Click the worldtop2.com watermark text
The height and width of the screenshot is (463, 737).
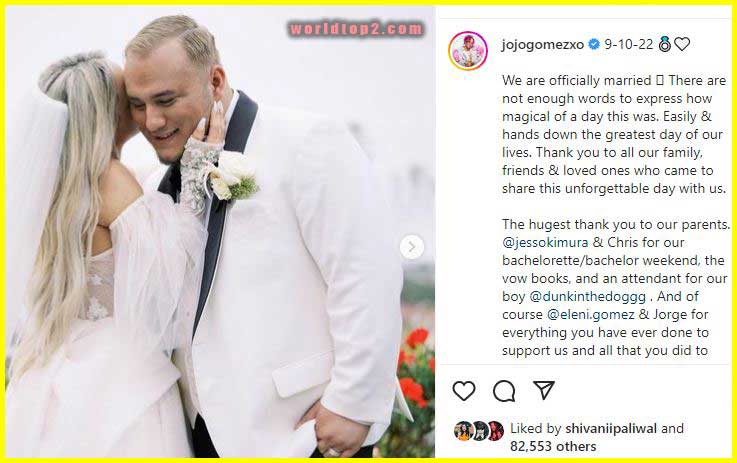click(x=356, y=29)
